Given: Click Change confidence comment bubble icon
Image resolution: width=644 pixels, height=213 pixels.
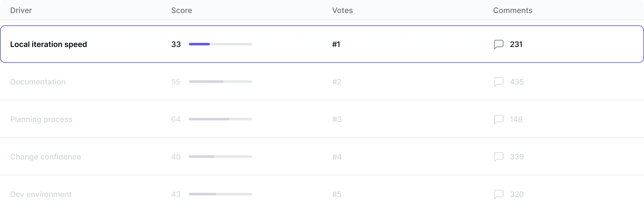Looking at the screenshot, I should click(498, 157).
